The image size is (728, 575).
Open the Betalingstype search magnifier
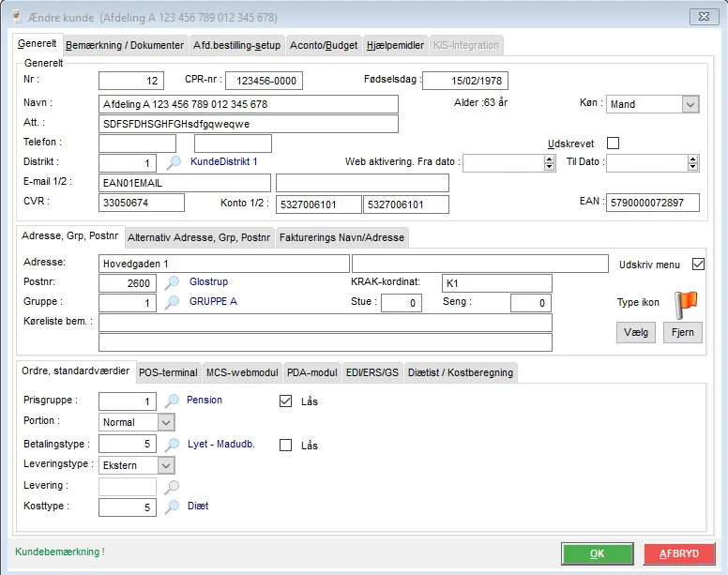(x=172, y=445)
